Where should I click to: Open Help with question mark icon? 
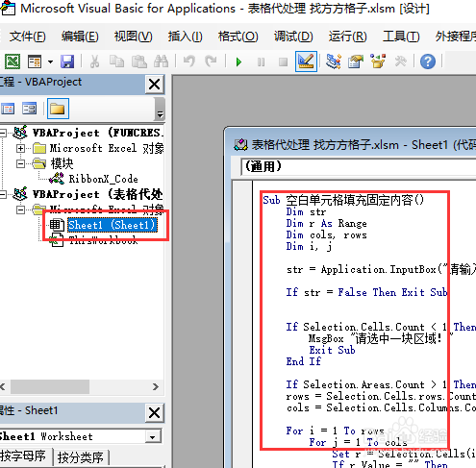coord(428,62)
